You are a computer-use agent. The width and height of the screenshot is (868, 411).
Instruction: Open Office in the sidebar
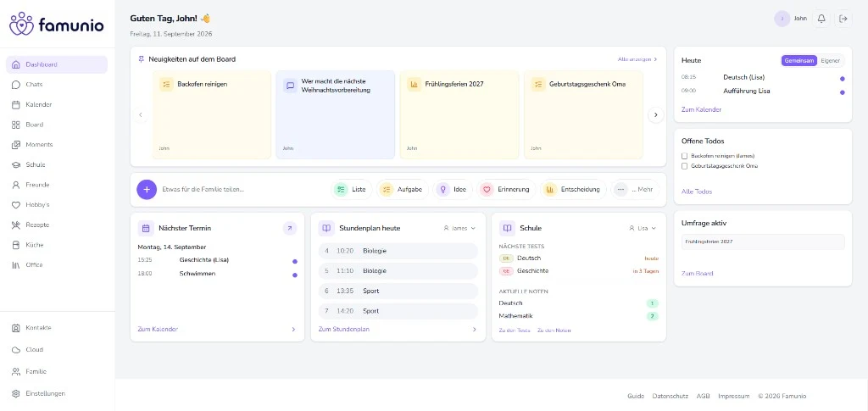pos(57,265)
